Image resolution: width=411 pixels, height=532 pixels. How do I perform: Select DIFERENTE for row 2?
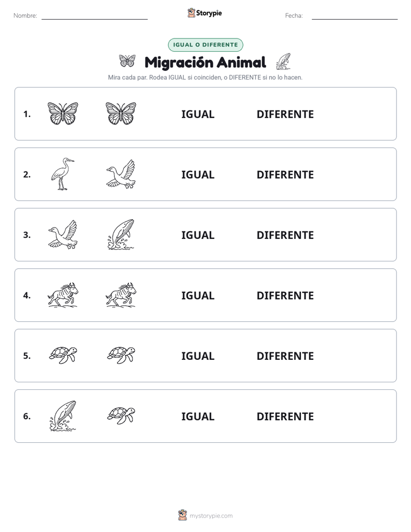coord(285,174)
